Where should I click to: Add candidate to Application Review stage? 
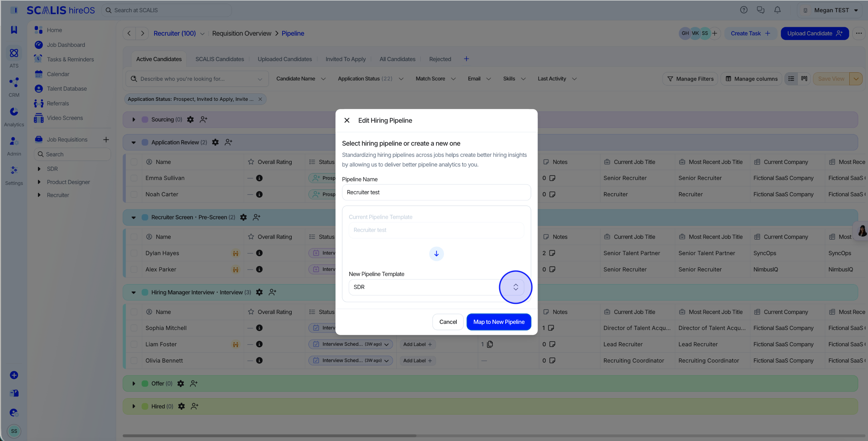[229, 142]
